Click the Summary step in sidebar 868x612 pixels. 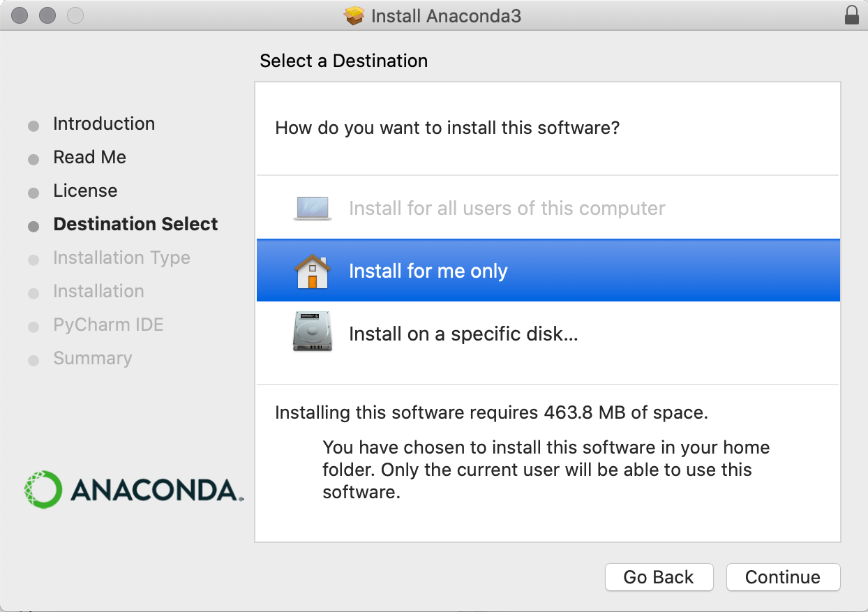click(x=92, y=359)
